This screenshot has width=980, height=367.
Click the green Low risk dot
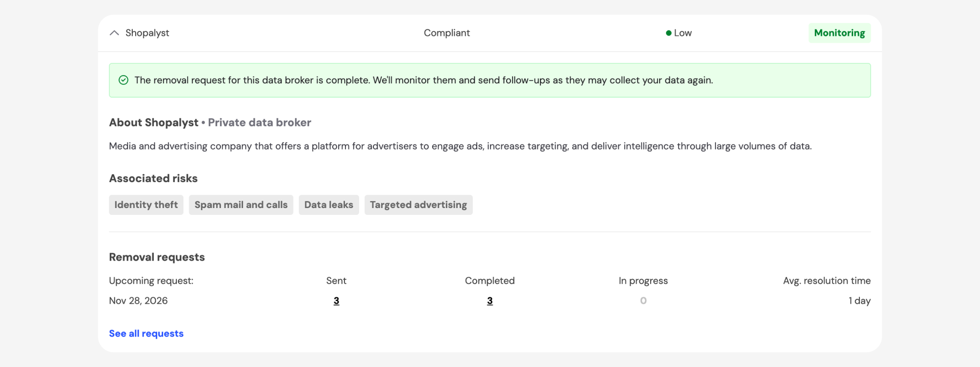pyautogui.click(x=668, y=33)
